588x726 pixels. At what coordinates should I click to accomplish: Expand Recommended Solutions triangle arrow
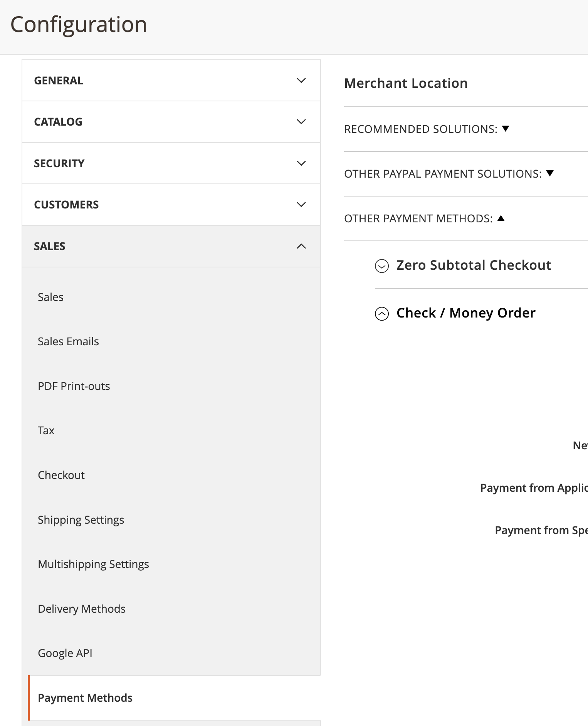tap(506, 129)
